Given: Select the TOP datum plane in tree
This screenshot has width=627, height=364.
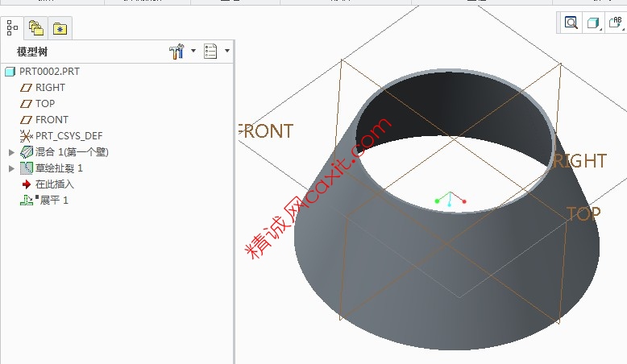Looking at the screenshot, I should [45, 104].
